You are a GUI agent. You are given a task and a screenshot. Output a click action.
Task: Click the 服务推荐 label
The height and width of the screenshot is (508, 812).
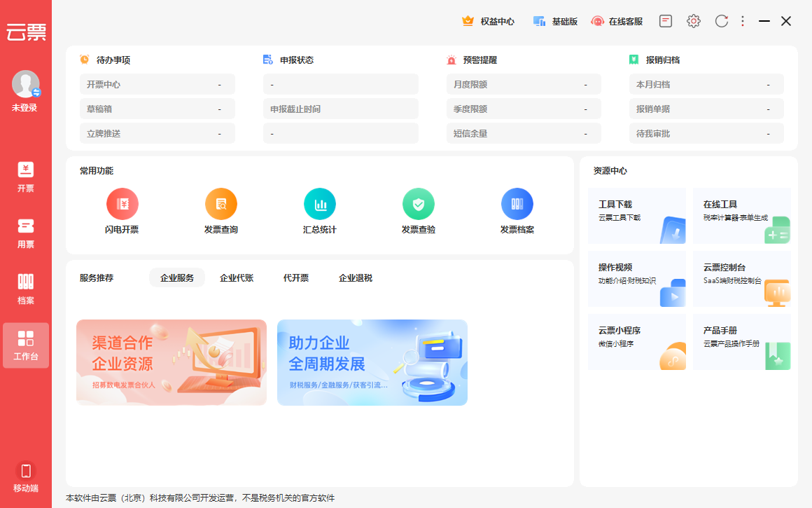[97, 278]
